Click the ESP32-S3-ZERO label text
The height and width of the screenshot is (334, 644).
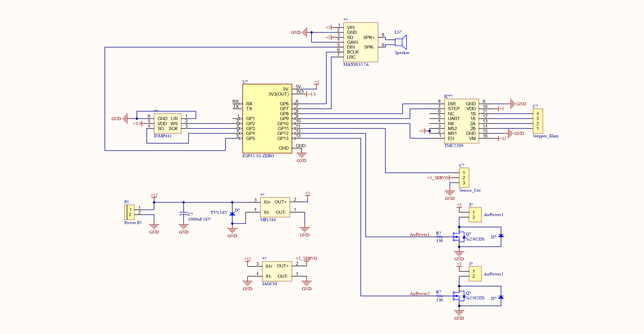258,156
